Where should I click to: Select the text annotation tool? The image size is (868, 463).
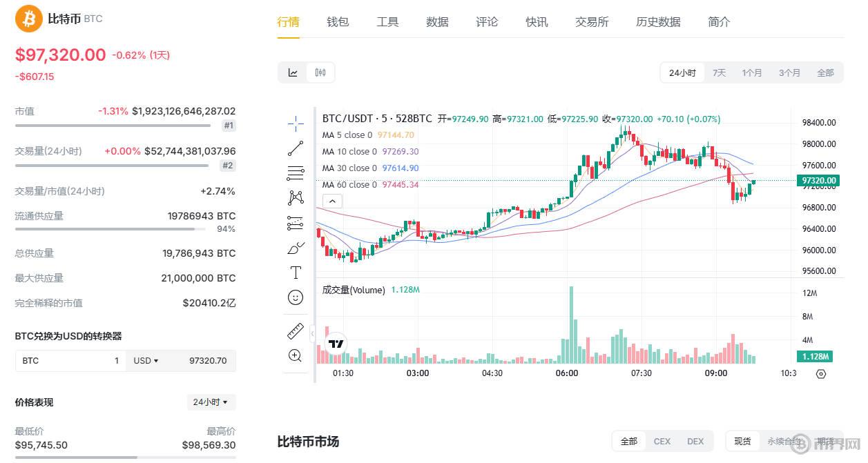pyautogui.click(x=296, y=272)
